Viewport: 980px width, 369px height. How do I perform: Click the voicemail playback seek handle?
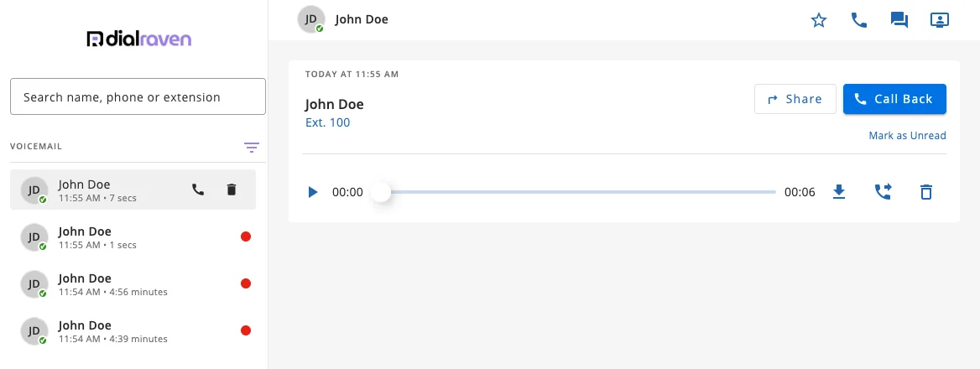(381, 192)
